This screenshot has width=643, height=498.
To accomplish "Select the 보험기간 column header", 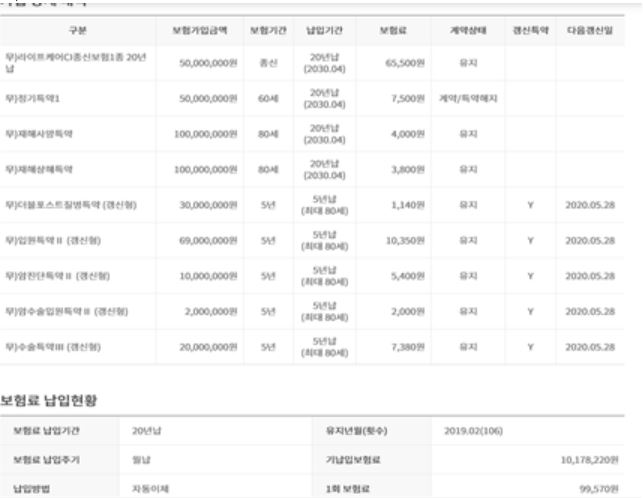I will [x=269, y=30].
